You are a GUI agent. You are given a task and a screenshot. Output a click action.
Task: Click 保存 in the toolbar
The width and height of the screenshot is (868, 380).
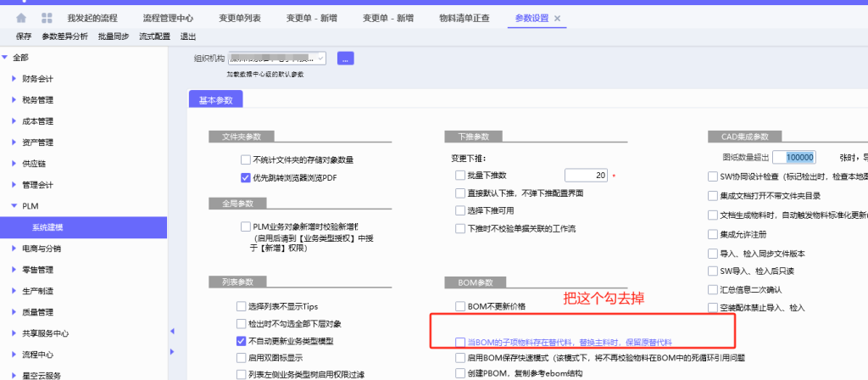click(24, 37)
